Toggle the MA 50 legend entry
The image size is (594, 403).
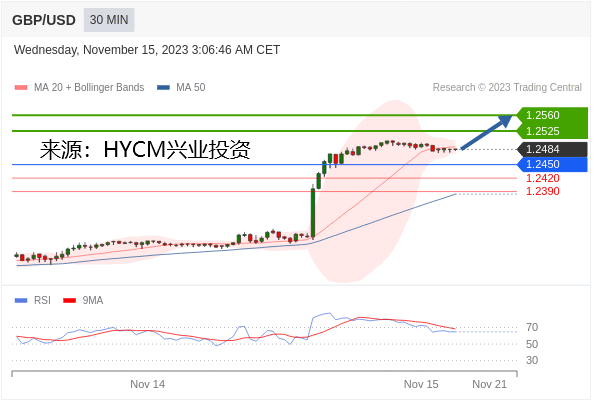coord(181,87)
